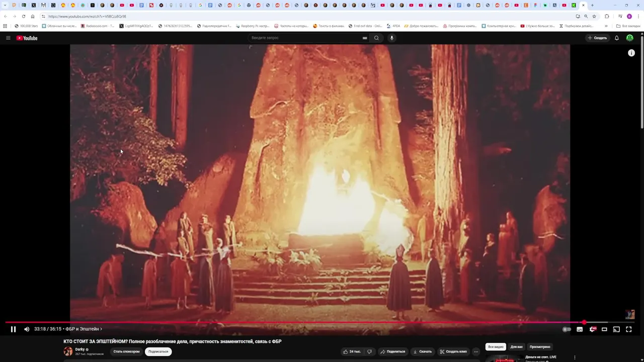Image resolution: width=644 pixels, height=362 pixels.
Task: Toggle the autoplay switch in player
Action: (567, 329)
